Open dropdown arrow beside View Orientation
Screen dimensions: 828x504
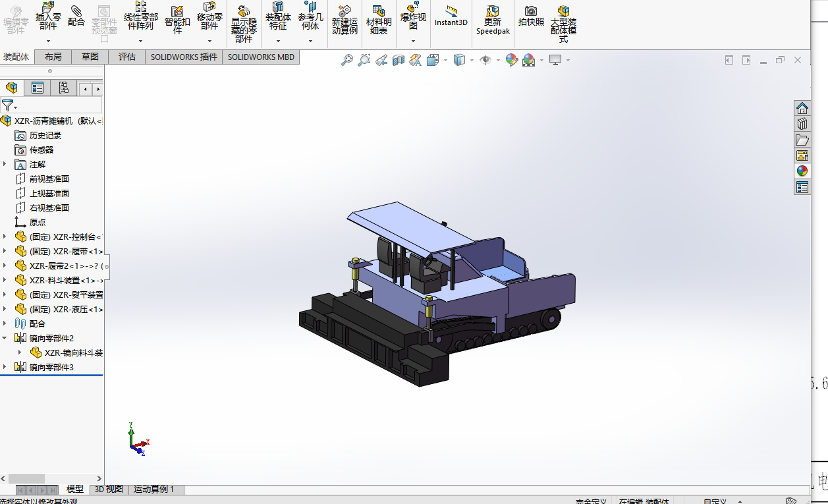[446, 60]
